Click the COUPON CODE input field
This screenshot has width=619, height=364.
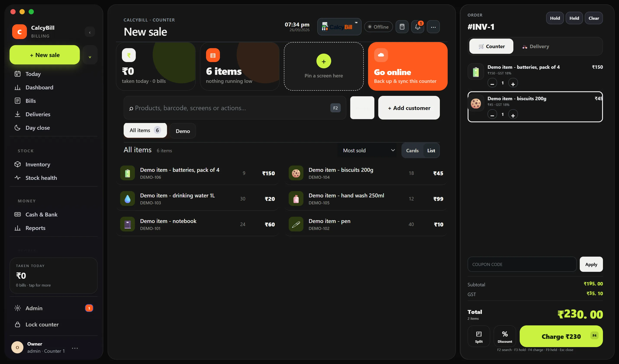pos(522,264)
